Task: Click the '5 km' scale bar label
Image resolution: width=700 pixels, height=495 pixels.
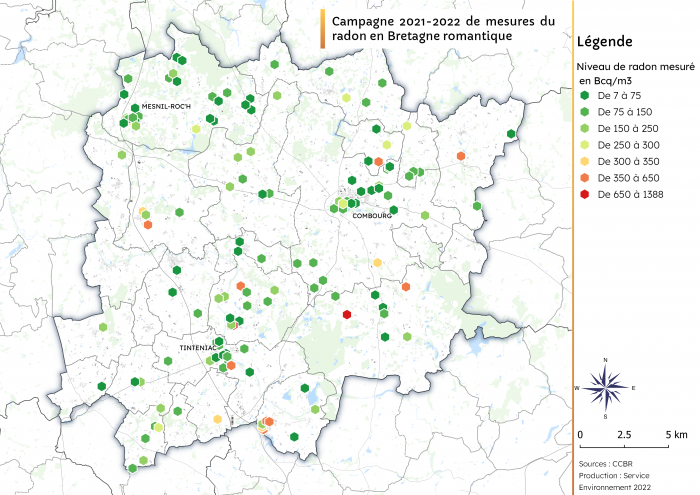Action: click(677, 434)
